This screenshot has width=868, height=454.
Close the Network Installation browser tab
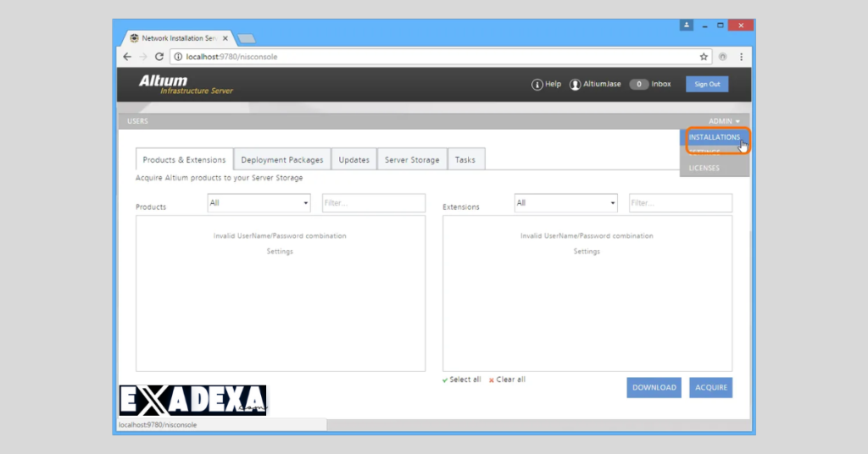coord(225,38)
